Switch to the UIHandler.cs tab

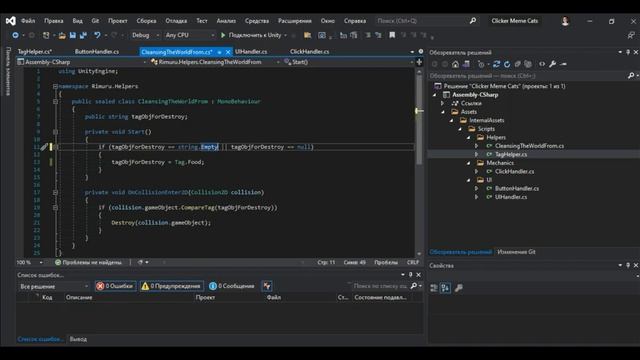[x=251, y=52]
